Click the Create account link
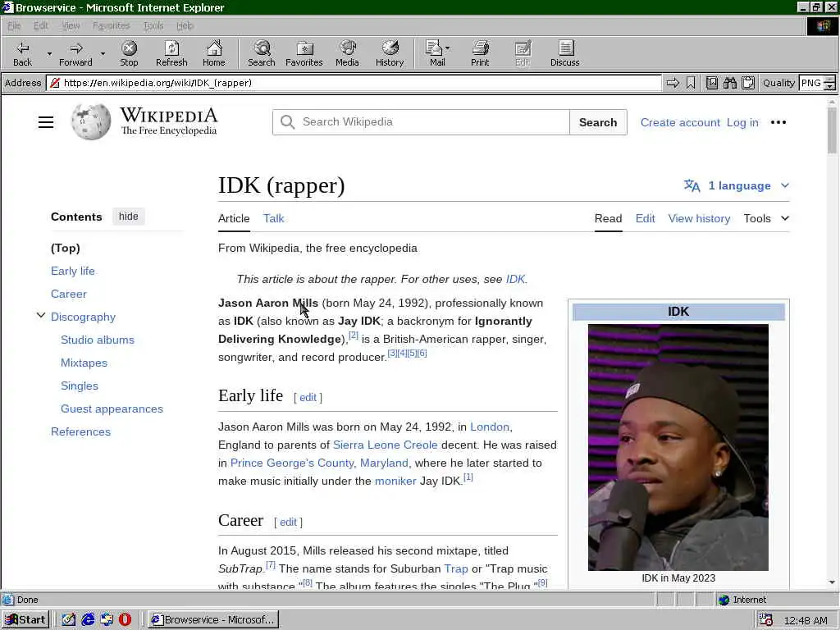The image size is (840, 630). pos(680,123)
